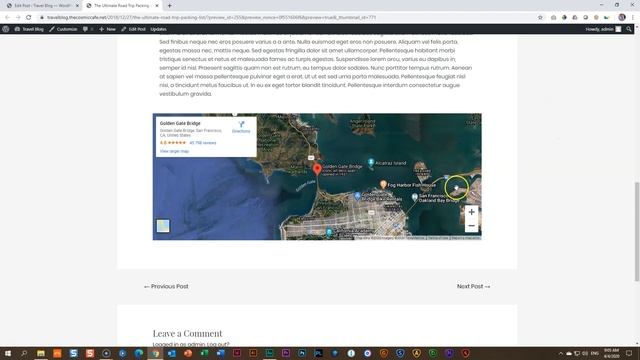Click the WordPress logo in admin bar
Screen dimensions: 640x360
(6, 29)
